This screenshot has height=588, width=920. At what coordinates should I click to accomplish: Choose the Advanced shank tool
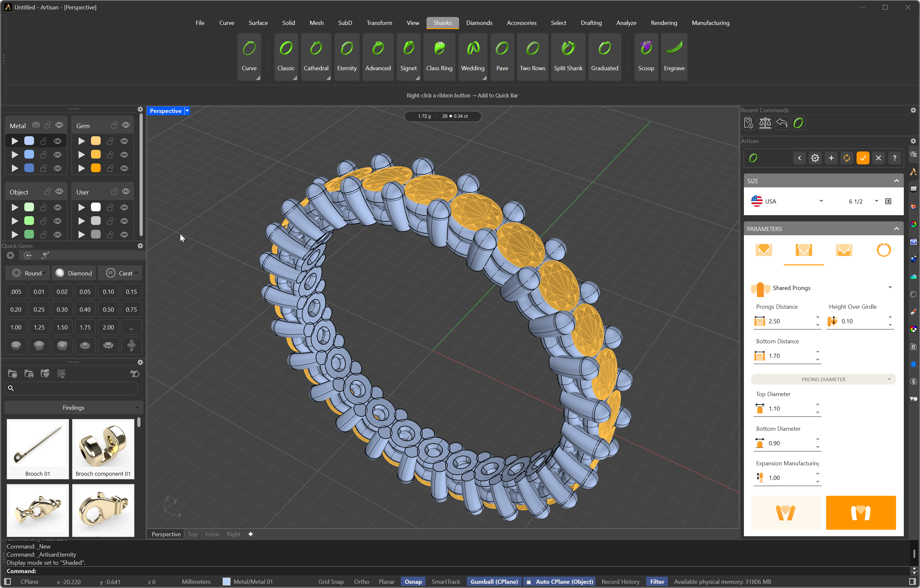378,57
